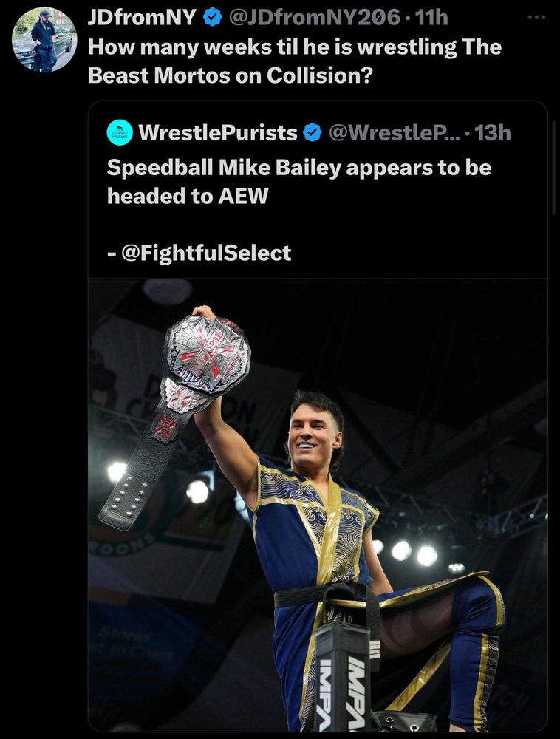560x739 pixels.
Task: Open the WrestlePurists display name
Action: point(218,133)
